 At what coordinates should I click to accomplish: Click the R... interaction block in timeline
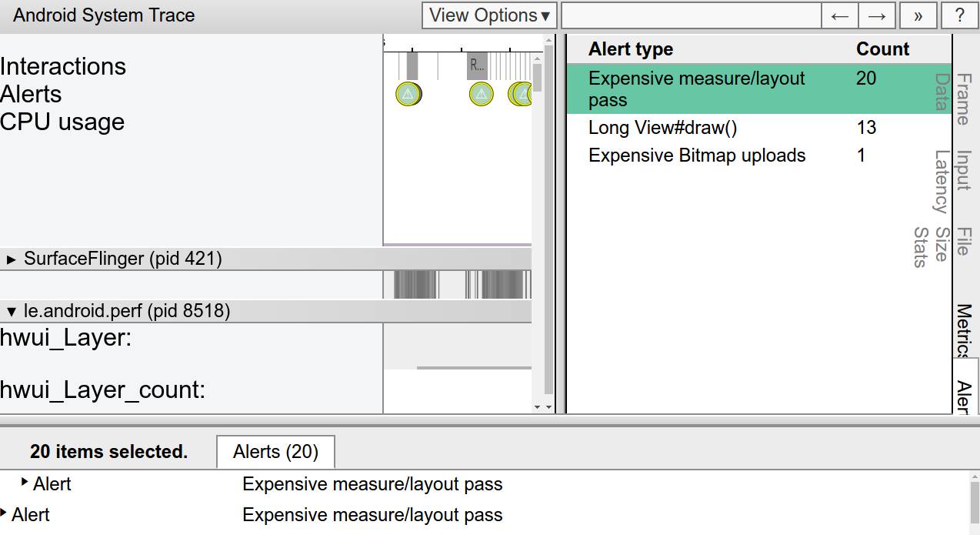478,65
